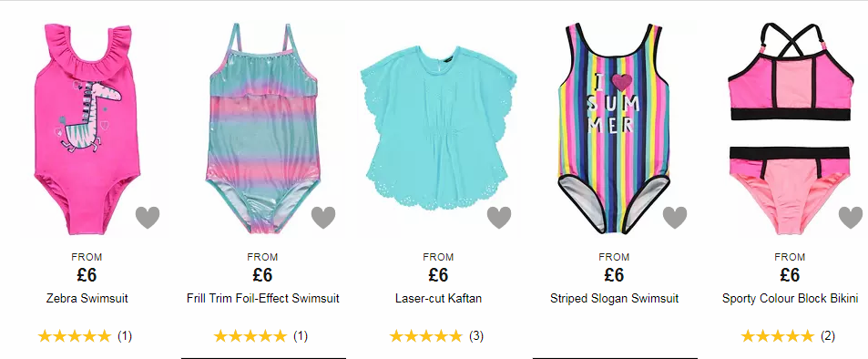Favourite the Zebra Swimsuit with heart icon
Screen dimensions: 868x359
[x=148, y=217]
